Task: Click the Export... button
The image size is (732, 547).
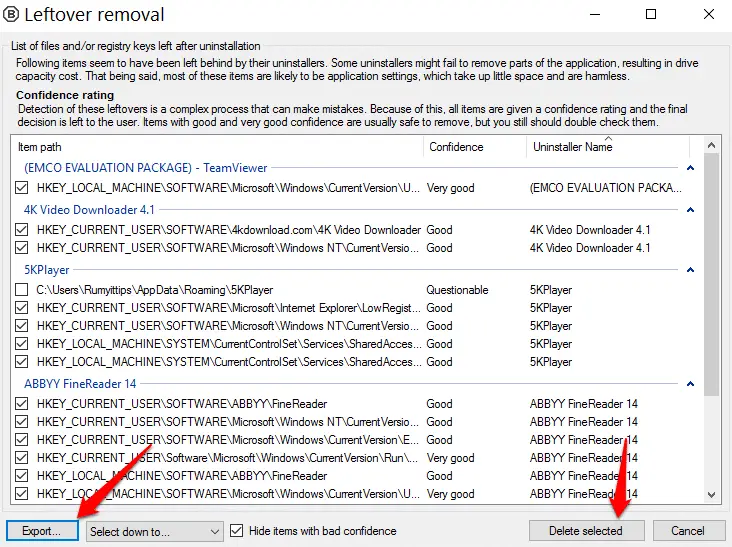Action: pos(42,531)
